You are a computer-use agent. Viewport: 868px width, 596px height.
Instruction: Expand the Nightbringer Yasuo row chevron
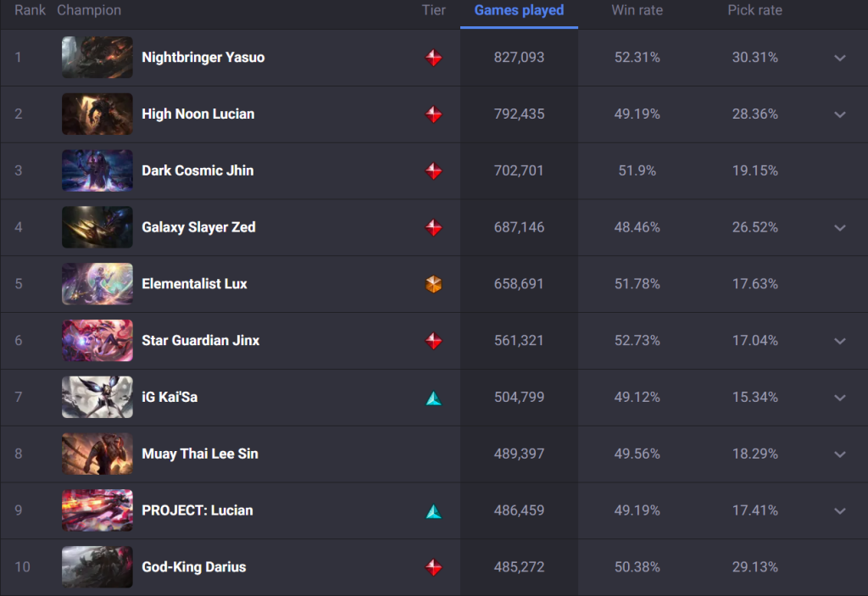pos(840,58)
